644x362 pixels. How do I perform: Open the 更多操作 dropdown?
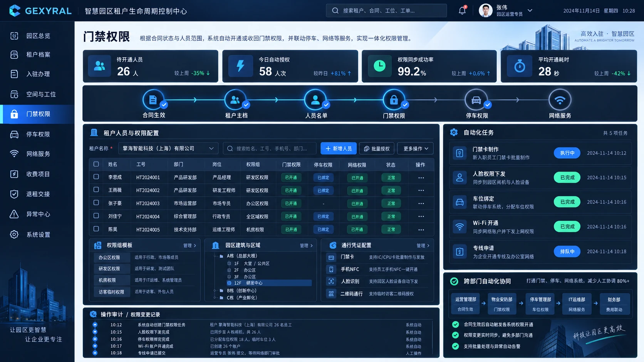(x=415, y=148)
